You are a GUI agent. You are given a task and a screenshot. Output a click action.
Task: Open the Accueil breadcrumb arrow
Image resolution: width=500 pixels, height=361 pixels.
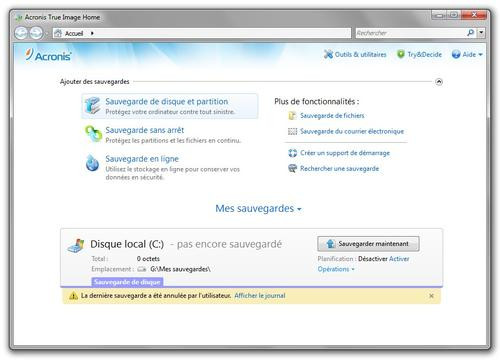click(x=92, y=33)
